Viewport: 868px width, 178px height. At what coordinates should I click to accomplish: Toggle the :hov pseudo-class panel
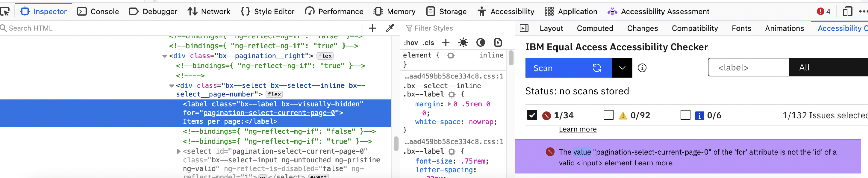pos(411,43)
